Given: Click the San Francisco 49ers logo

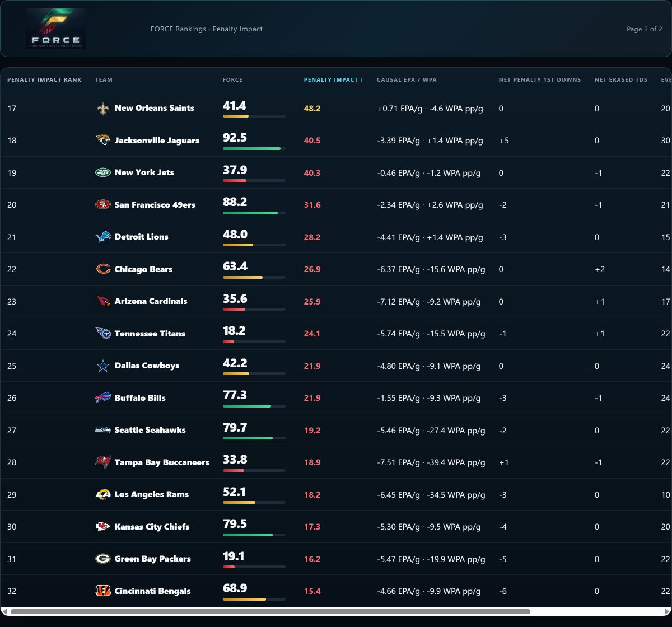Looking at the screenshot, I should point(103,205).
